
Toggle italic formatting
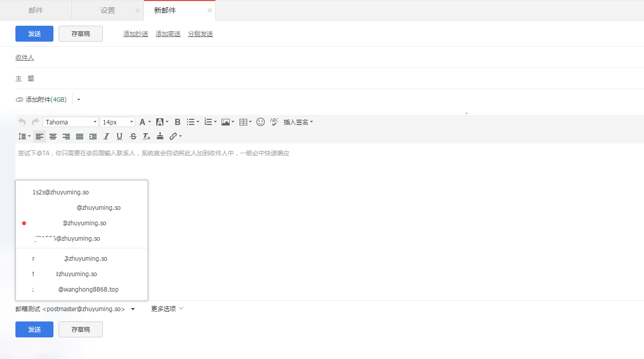pyautogui.click(x=106, y=136)
